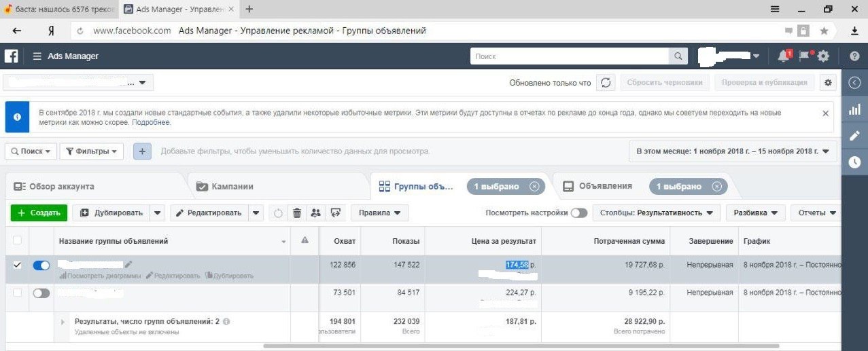Click the Ads Manager search input field

tap(570, 56)
